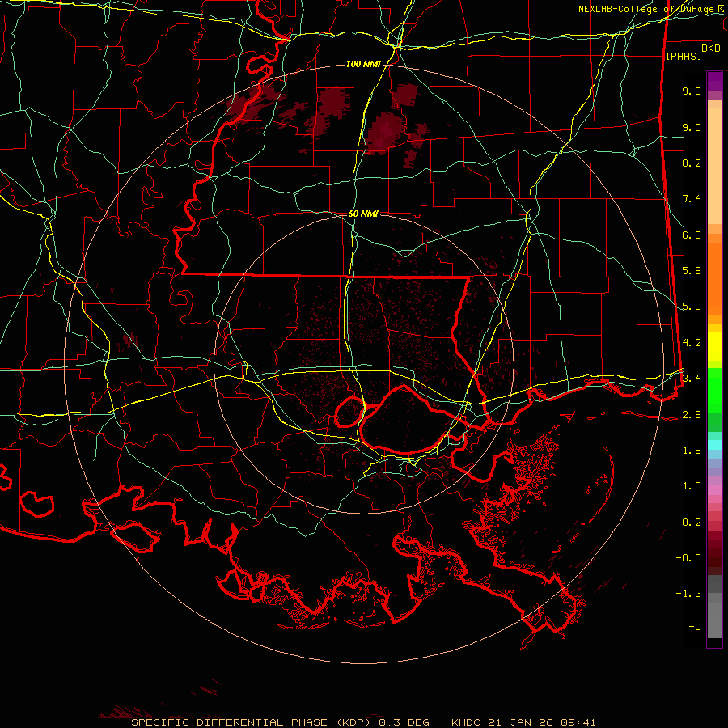Screen dimensions: 728x728
Task: Click the 7.4 scale value
Action: pos(692,199)
